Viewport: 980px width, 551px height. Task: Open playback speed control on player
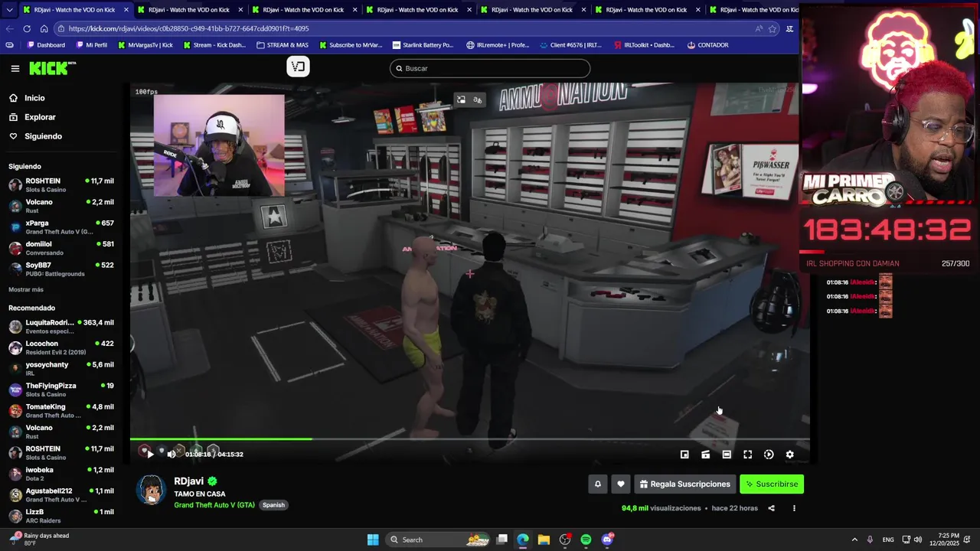click(769, 454)
